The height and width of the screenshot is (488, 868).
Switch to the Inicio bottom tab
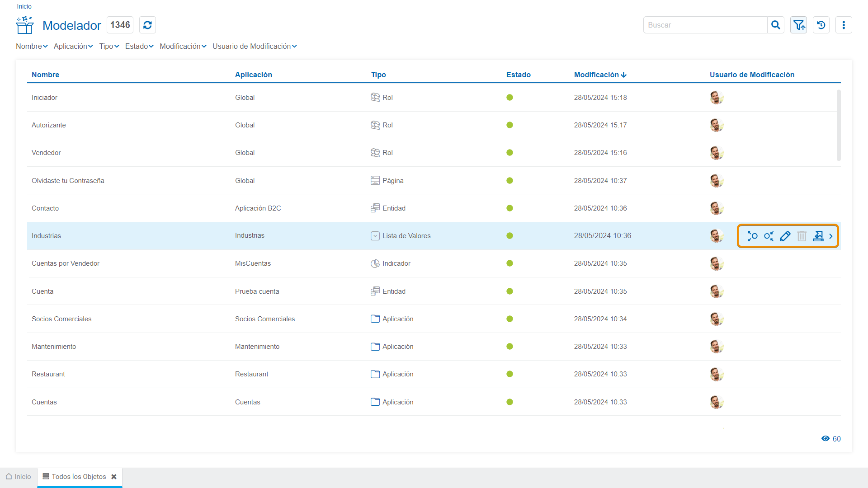19,477
